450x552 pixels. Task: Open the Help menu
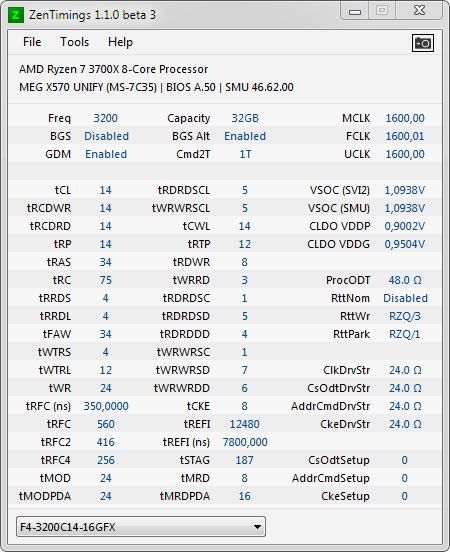point(120,42)
